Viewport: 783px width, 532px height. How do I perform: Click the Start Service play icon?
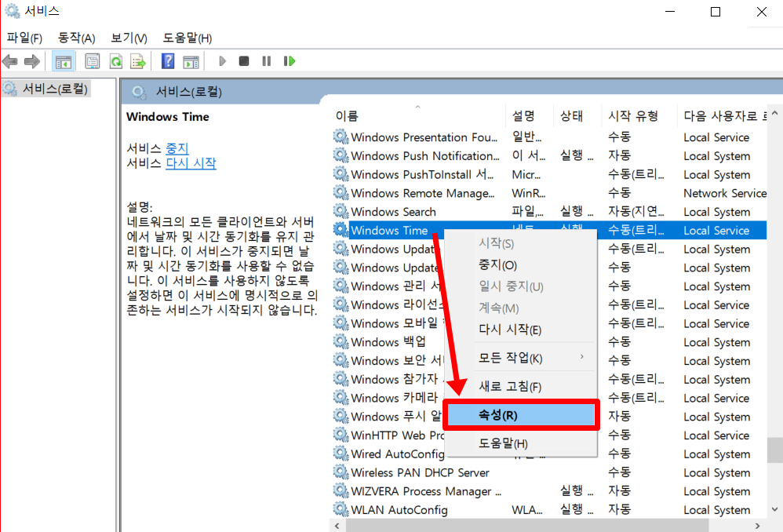pyautogui.click(x=222, y=61)
